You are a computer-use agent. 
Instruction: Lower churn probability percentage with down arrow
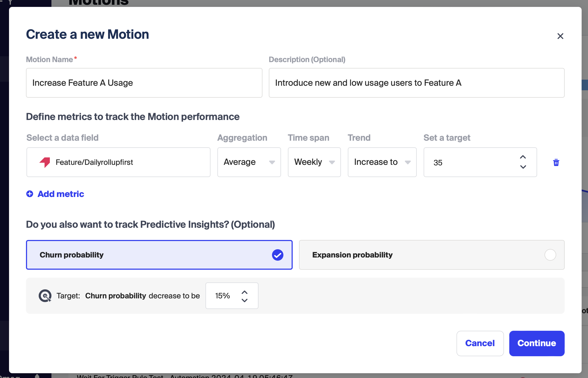pos(244,300)
